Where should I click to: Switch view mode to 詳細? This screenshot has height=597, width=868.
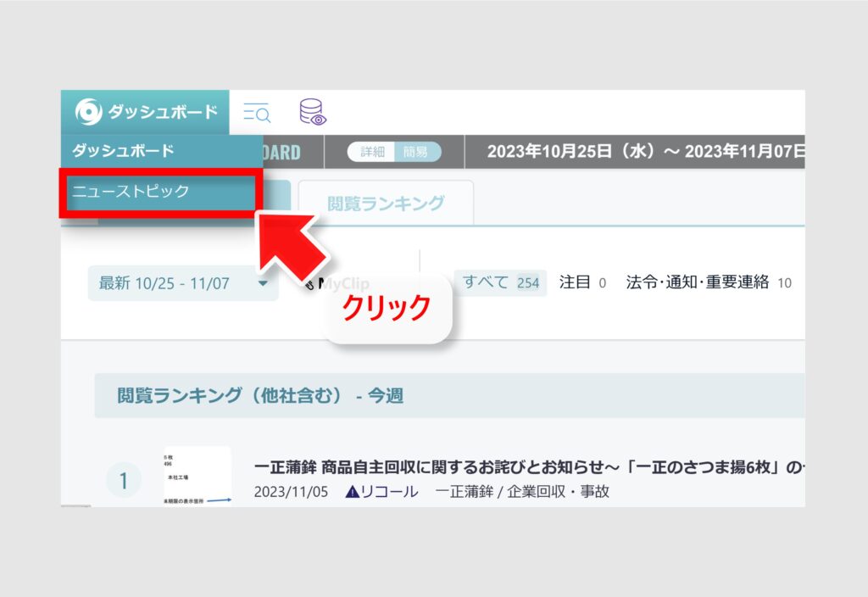pos(372,152)
